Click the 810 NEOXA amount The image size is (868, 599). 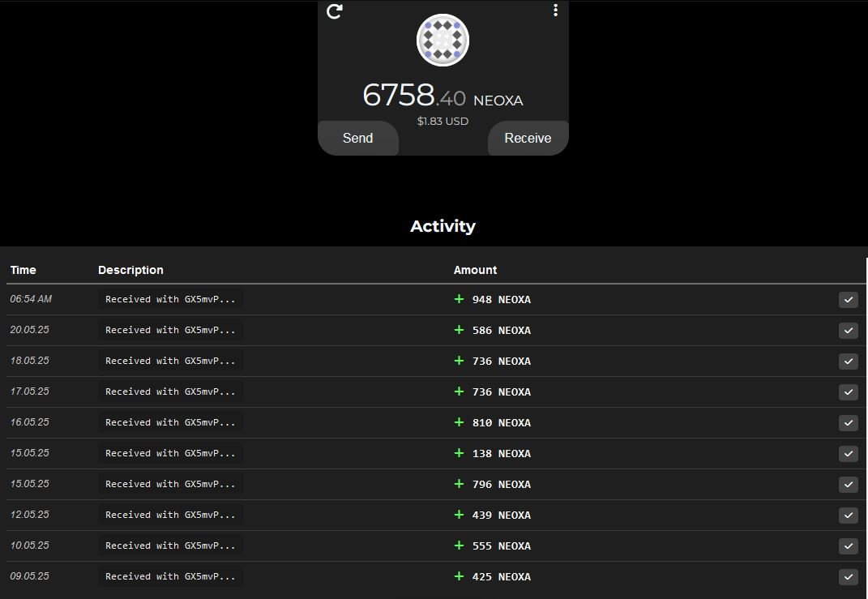tap(502, 423)
